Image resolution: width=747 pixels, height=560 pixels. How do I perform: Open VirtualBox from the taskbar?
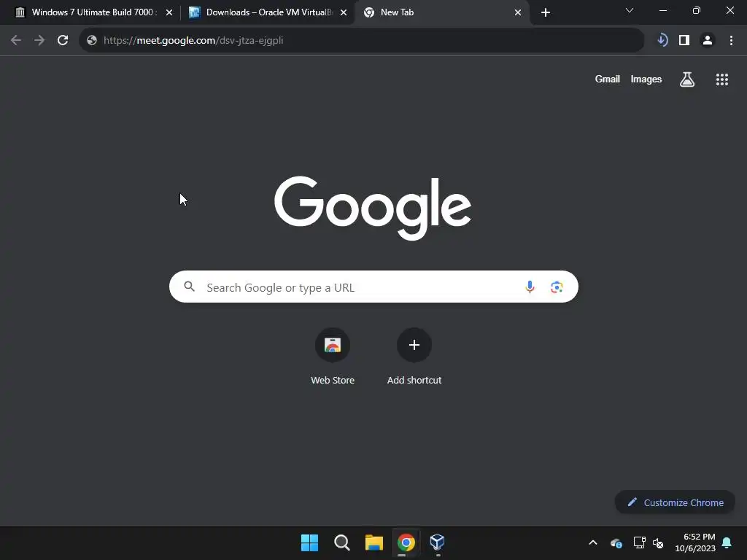coord(438,542)
